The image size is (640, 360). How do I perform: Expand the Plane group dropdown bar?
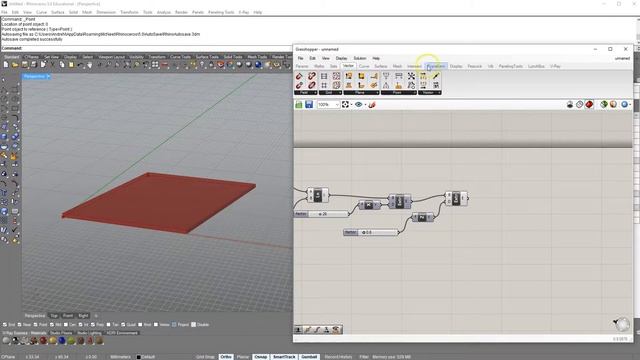pyautogui.click(x=361, y=93)
